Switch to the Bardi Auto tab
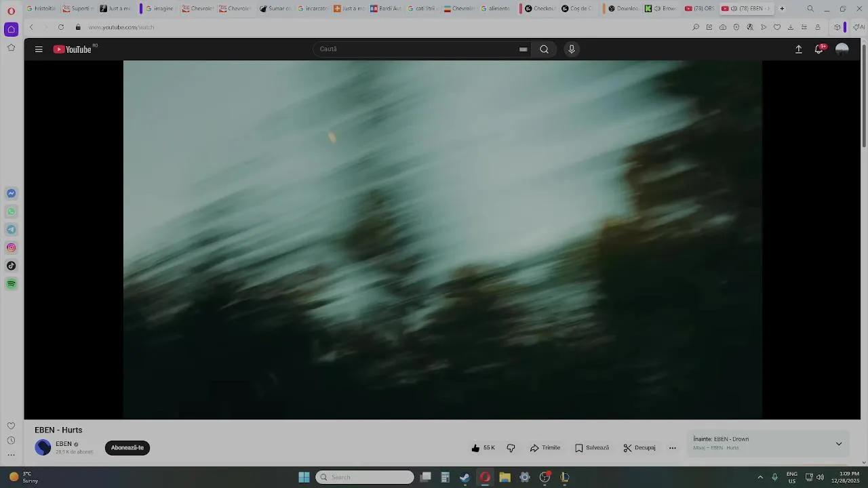868x488 pixels. click(385, 9)
